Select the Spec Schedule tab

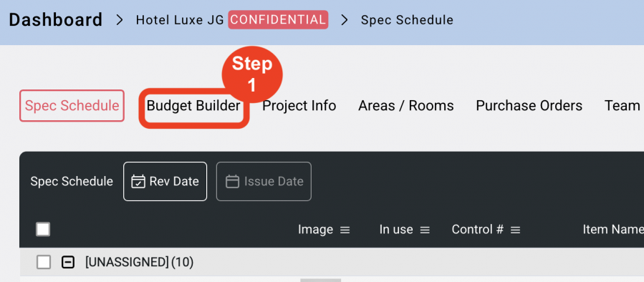click(x=72, y=105)
